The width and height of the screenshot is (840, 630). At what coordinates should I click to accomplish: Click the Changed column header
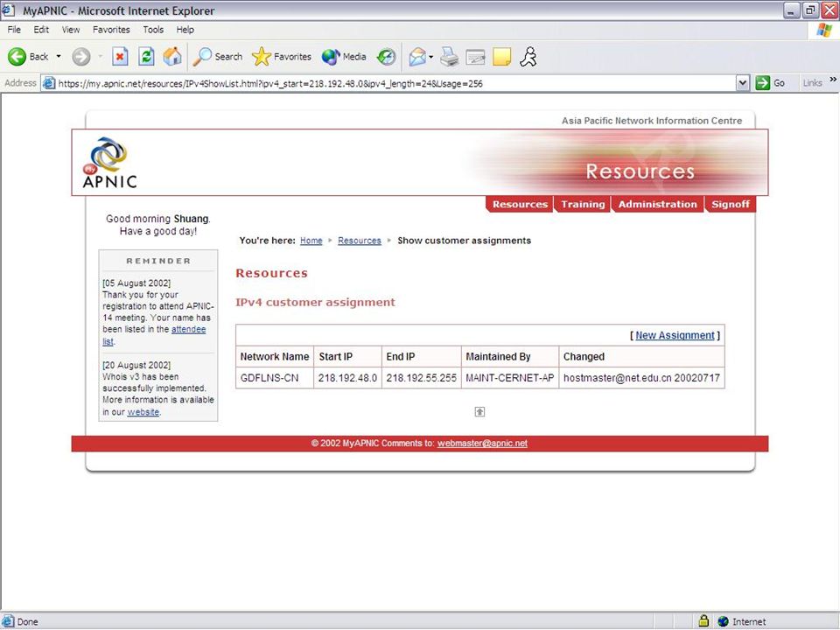tap(641, 357)
